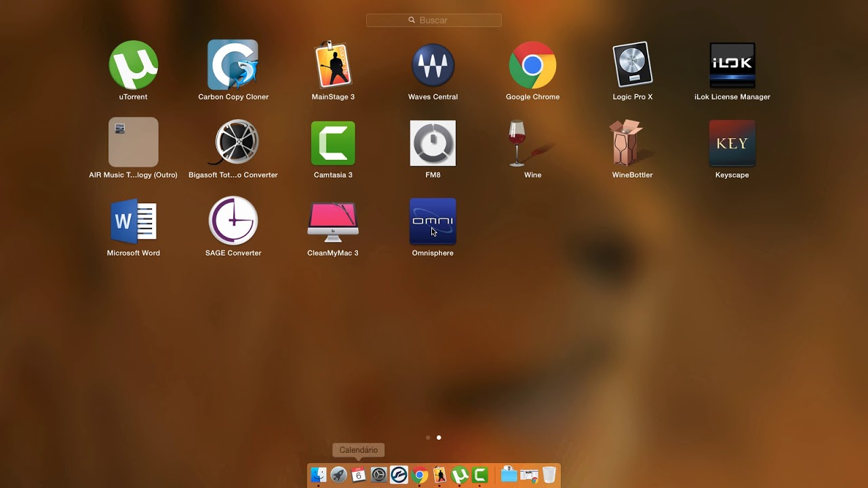This screenshot has height=488, width=868.
Task: Open MainStage 3
Action: coord(332,66)
